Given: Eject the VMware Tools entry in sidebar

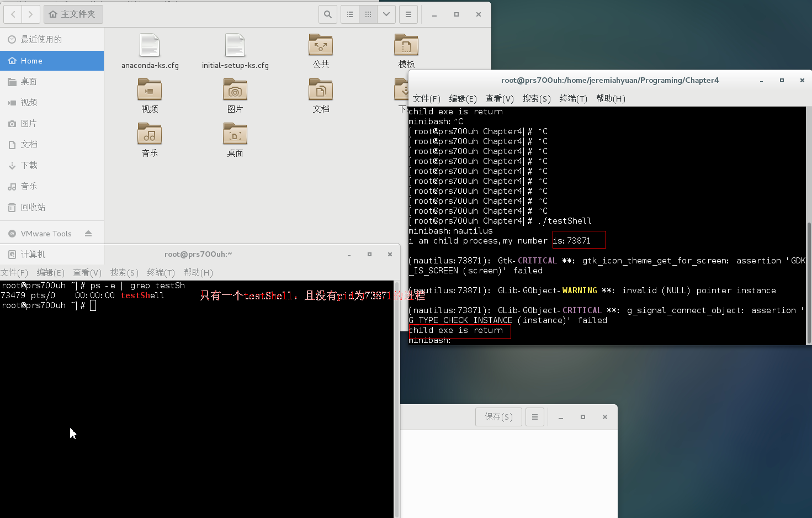Looking at the screenshot, I should [89, 233].
